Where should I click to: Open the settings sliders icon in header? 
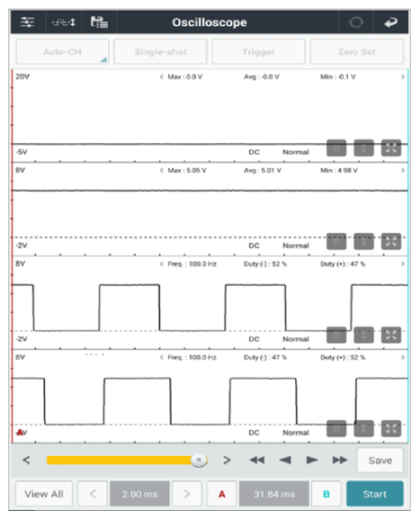click(x=27, y=22)
